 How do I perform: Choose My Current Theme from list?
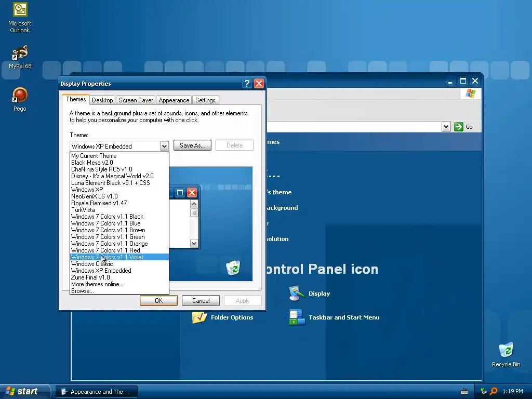pyautogui.click(x=119, y=156)
